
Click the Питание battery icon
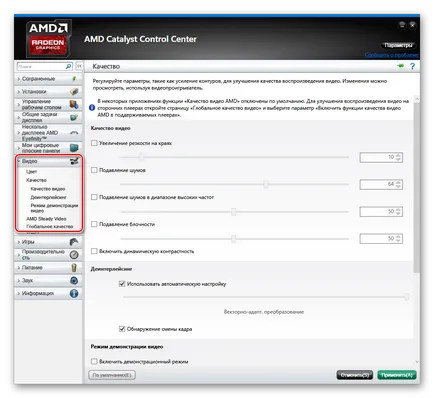tap(74, 267)
